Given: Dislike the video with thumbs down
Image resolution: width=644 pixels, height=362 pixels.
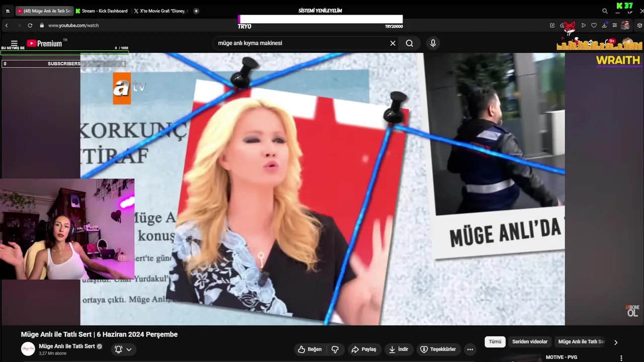Looking at the screenshot, I should click(335, 349).
